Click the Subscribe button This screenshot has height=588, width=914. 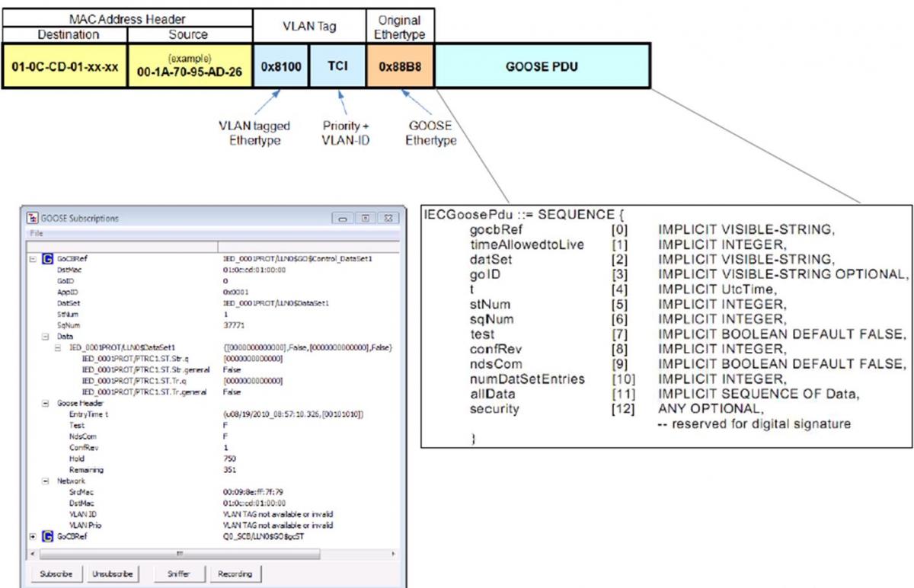point(57,573)
